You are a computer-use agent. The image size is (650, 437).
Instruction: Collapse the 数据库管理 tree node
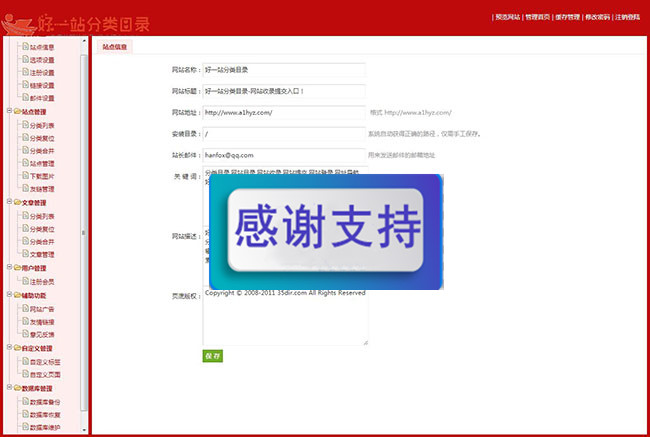click(9, 387)
